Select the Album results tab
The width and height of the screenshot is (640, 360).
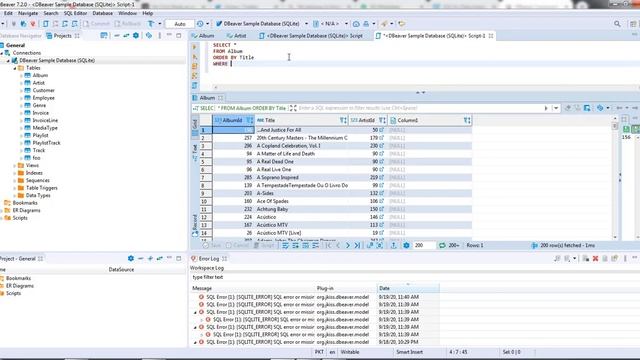pyautogui.click(x=207, y=98)
